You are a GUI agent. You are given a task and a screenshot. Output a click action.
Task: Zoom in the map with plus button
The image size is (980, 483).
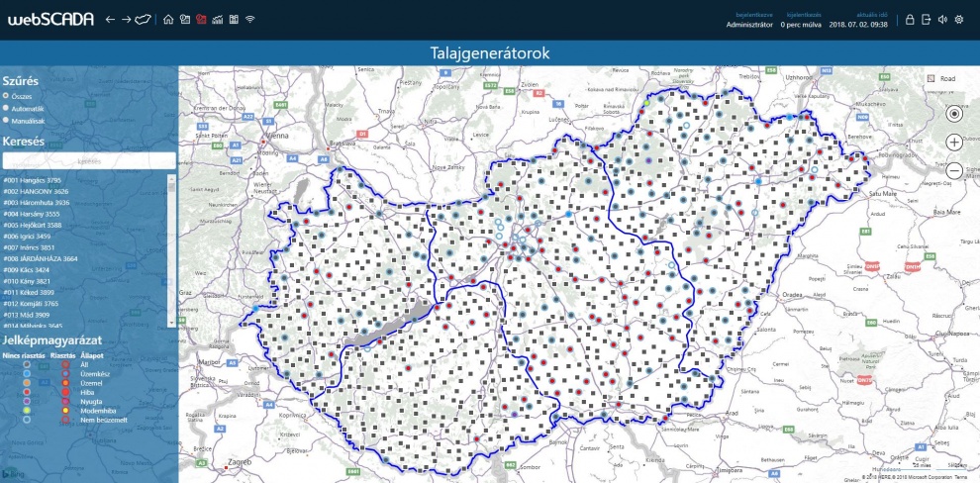point(953,143)
